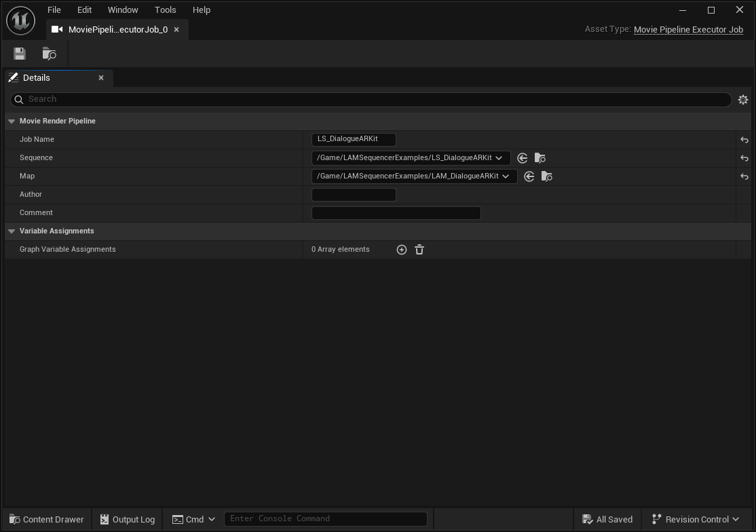Add element to Graph Variable Assignments
The image size is (756, 532).
tap(402, 250)
